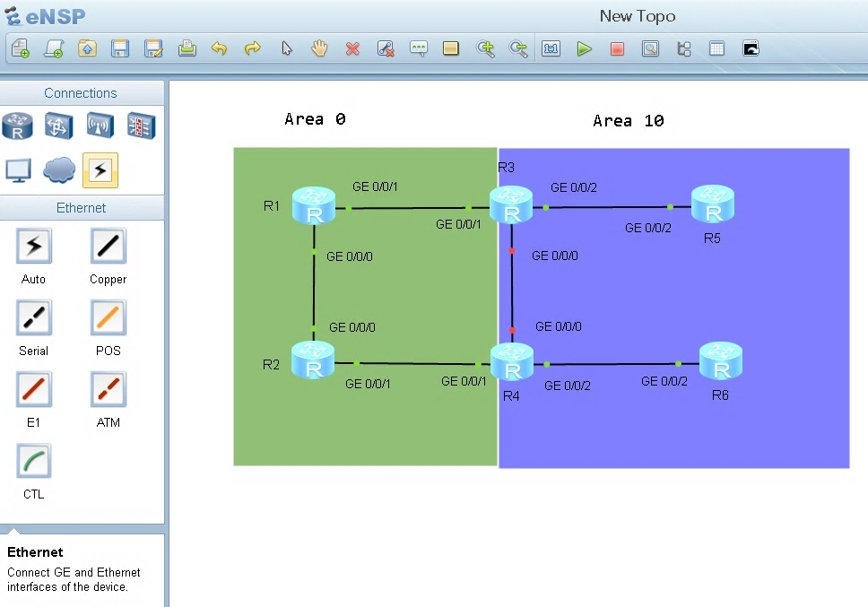Choose the CTL cable type

[34, 461]
